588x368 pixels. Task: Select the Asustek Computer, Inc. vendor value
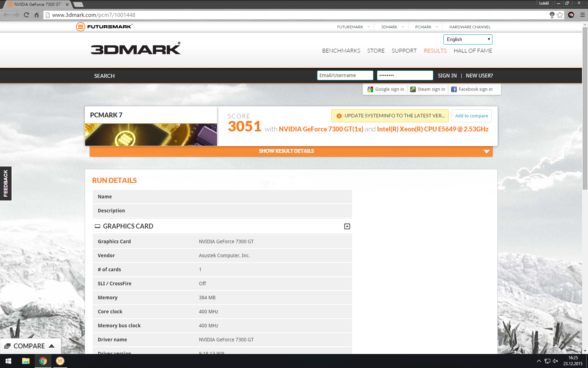click(x=224, y=255)
